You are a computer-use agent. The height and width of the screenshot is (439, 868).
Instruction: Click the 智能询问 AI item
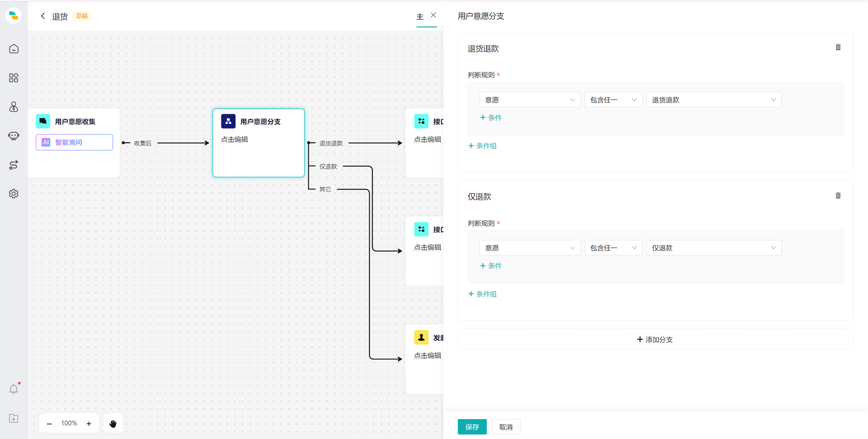(x=74, y=142)
